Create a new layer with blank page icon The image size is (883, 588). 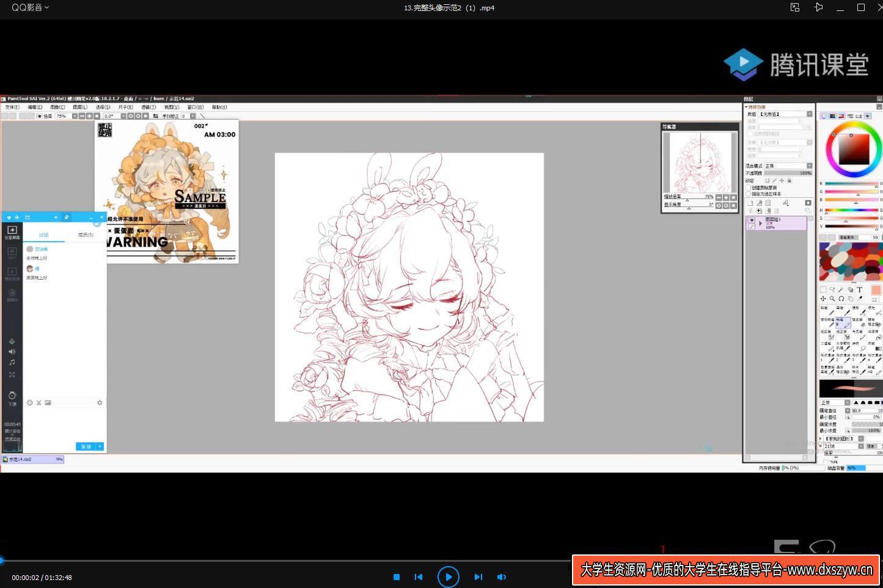pos(751,203)
